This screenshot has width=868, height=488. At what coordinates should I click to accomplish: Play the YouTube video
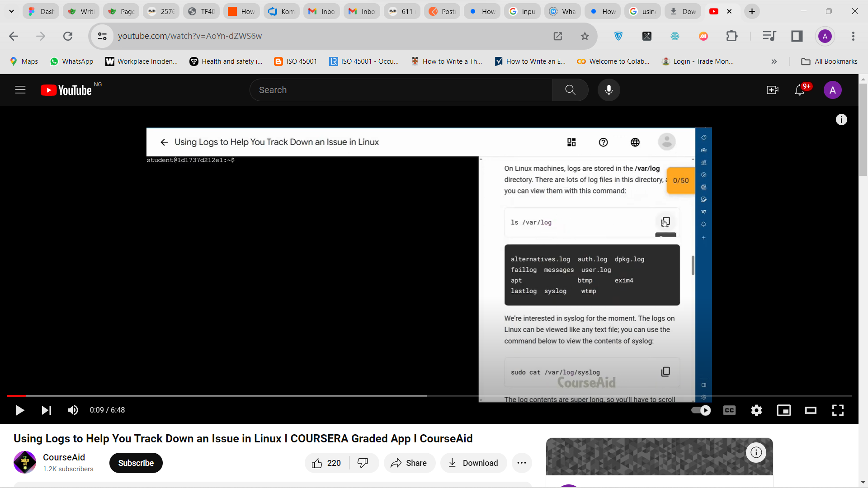point(19,410)
